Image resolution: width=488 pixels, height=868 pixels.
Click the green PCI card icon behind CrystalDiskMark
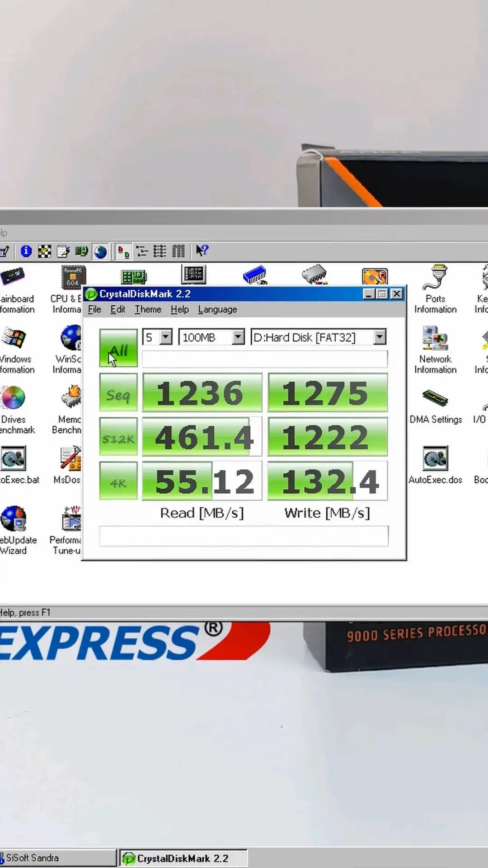click(134, 276)
